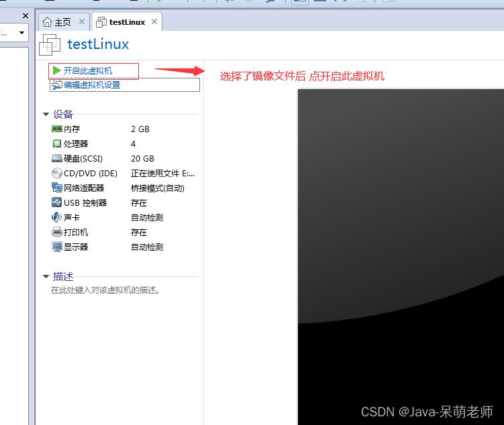Select the 打印机 device label
This screenshot has width=504, height=425.
click(x=76, y=233)
